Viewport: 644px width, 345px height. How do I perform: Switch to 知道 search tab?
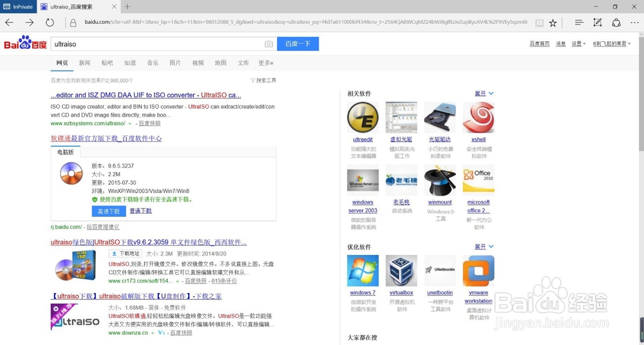pyautogui.click(x=130, y=63)
